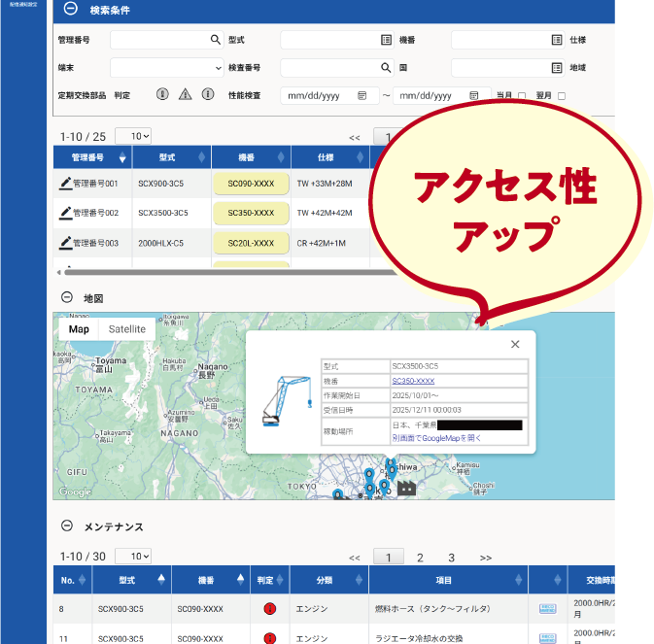654x644 pixels.
Task: Open calendar for 性能検査 end date
Action: 474,96
